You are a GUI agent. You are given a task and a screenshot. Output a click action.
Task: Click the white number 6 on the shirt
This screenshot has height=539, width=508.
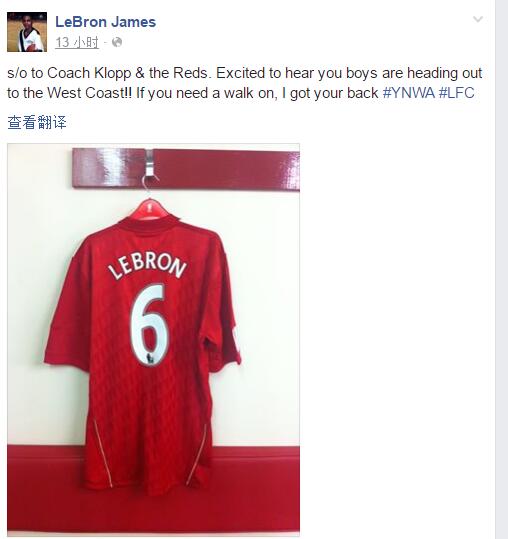point(150,324)
